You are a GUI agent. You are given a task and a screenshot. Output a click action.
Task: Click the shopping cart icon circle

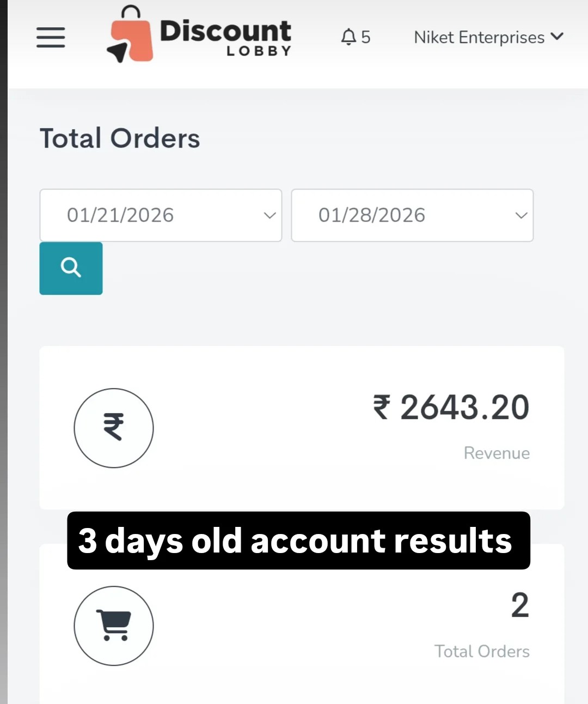coord(114,626)
